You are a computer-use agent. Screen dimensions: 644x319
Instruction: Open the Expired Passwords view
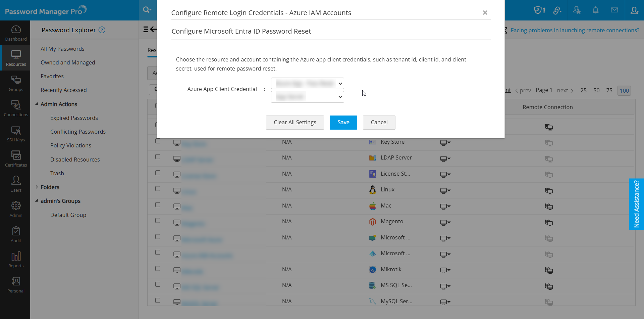(x=74, y=118)
